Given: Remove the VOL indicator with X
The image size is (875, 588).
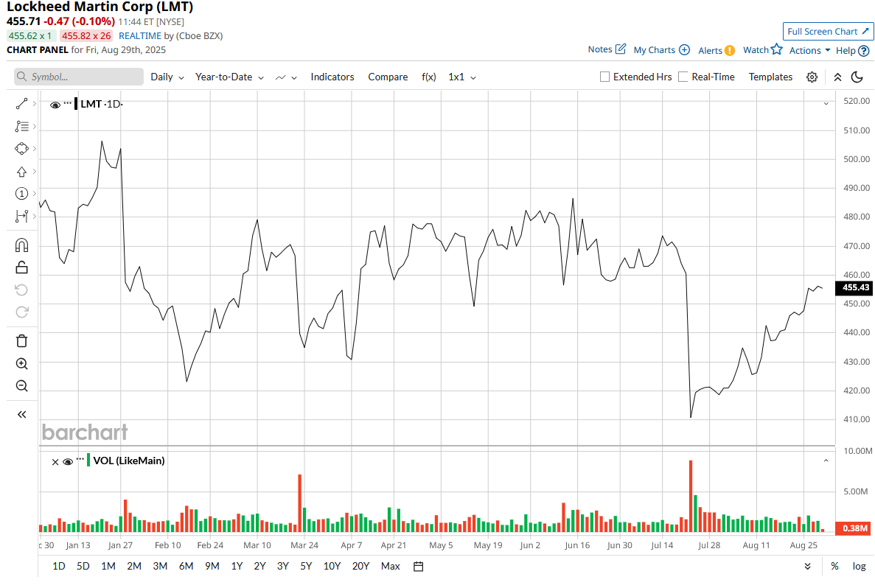Looking at the screenshot, I should 55,462.
